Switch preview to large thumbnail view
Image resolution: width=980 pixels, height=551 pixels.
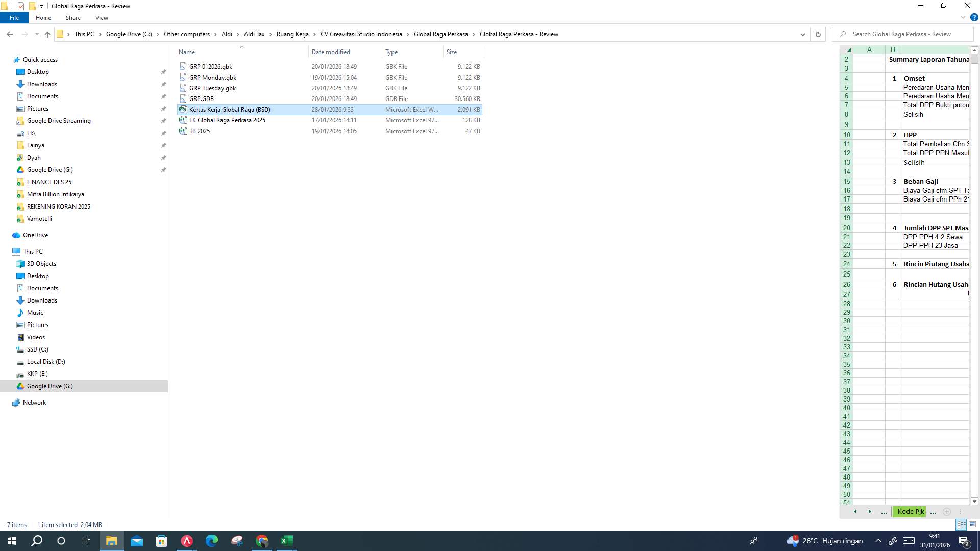[x=973, y=524]
